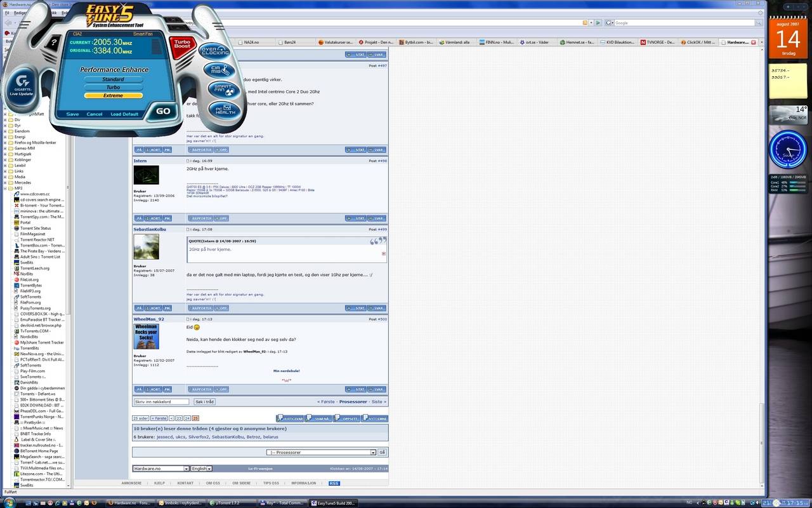Screen dimensions: 812x508
Task: Click the RSS badge in the footer
Action: coord(334,483)
